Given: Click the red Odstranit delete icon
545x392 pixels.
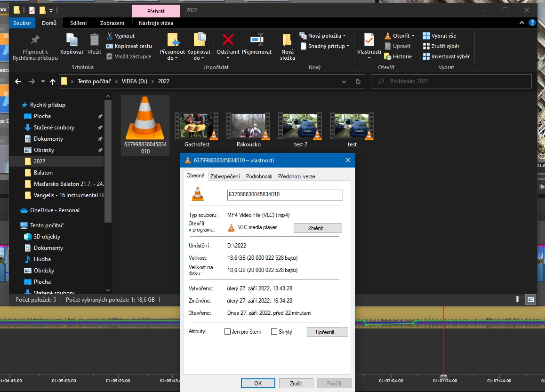Looking at the screenshot, I should [228, 40].
